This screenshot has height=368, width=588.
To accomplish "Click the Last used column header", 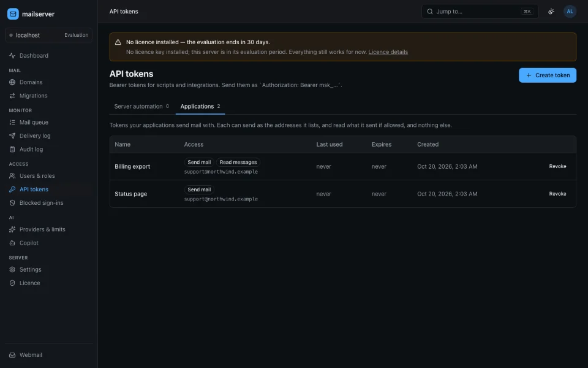I will point(330,145).
